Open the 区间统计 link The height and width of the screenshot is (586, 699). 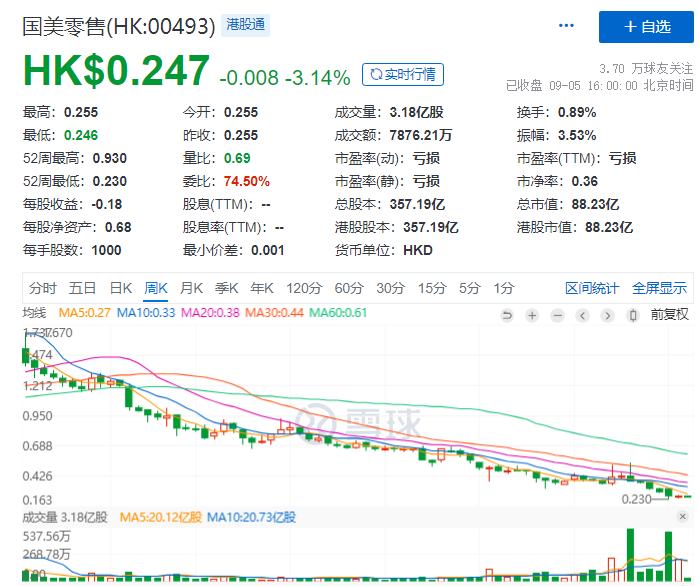point(592,288)
